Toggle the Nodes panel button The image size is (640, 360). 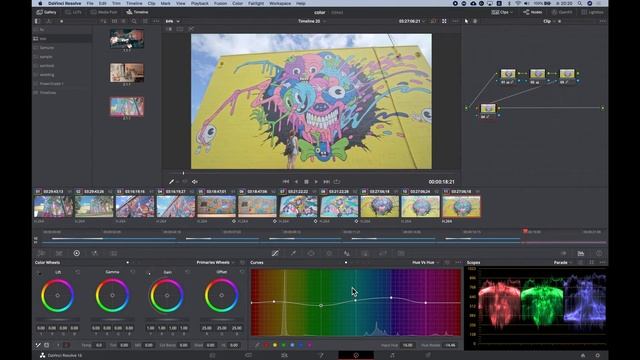click(532, 12)
